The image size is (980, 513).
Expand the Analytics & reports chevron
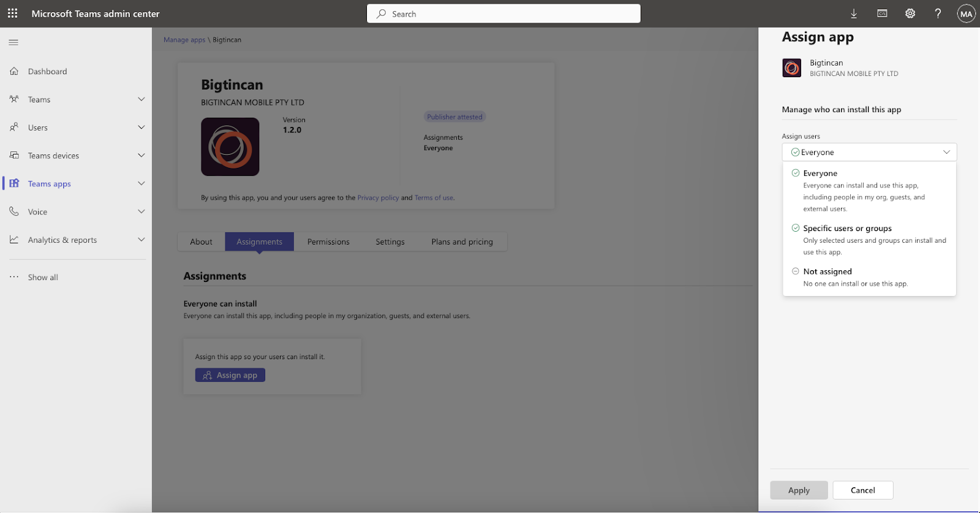pyautogui.click(x=141, y=240)
